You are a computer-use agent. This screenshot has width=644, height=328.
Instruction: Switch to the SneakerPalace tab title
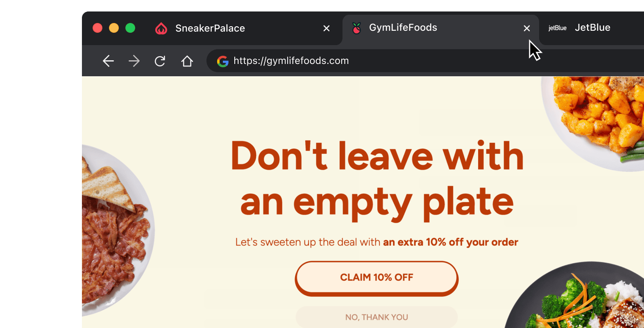210,28
